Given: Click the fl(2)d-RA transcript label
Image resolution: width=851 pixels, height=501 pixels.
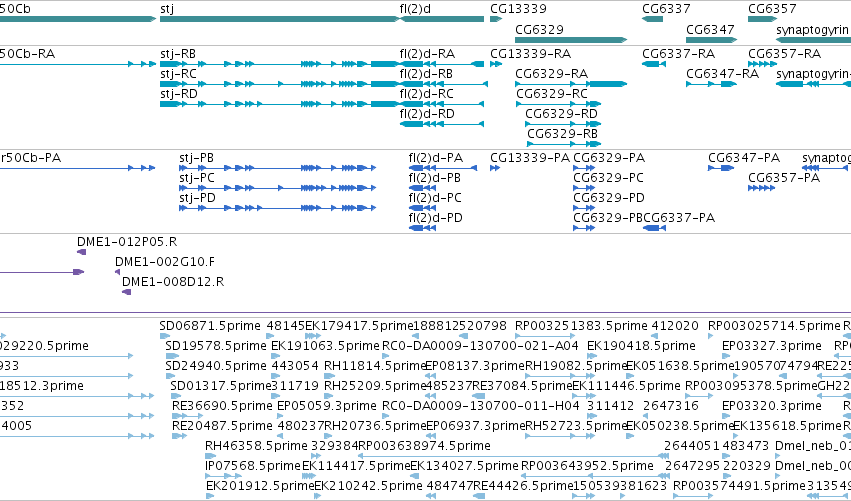Looking at the screenshot, I should (427, 54).
